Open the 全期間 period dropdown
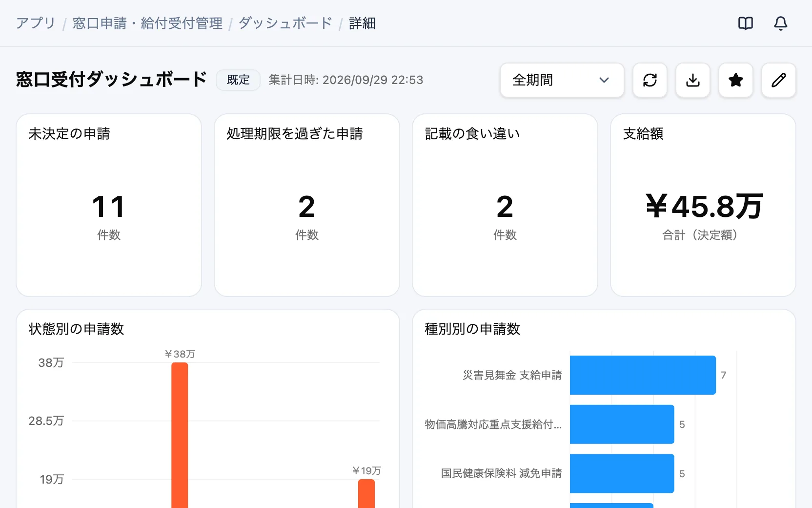This screenshot has width=812, height=508. [x=562, y=80]
